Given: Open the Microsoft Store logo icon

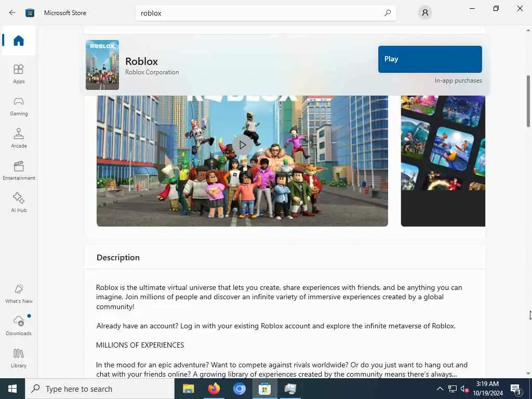Looking at the screenshot, I should [x=30, y=13].
